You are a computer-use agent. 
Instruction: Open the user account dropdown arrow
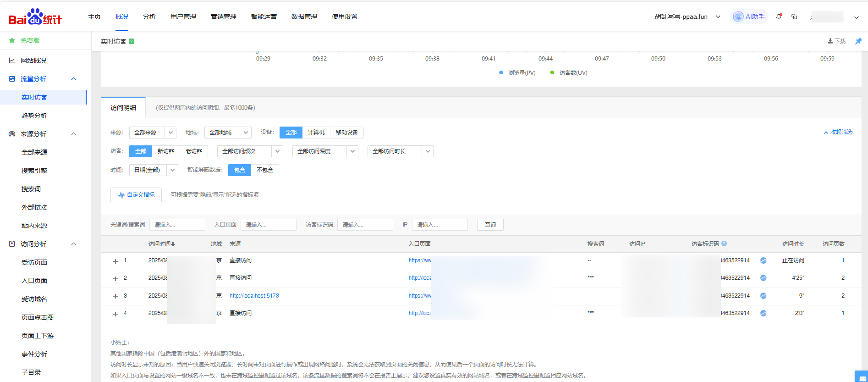[857, 17]
